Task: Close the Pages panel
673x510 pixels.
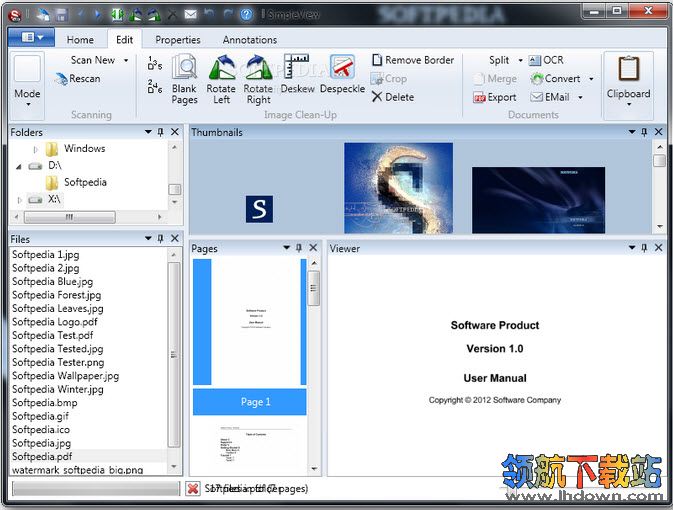Action: tap(313, 248)
